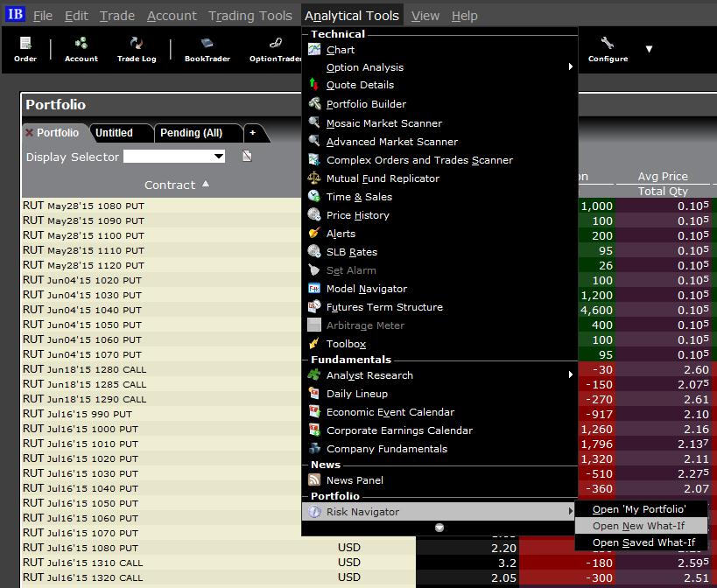Select the Option Analysis menu entry
This screenshot has height=588, width=717.
[x=439, y=67]
